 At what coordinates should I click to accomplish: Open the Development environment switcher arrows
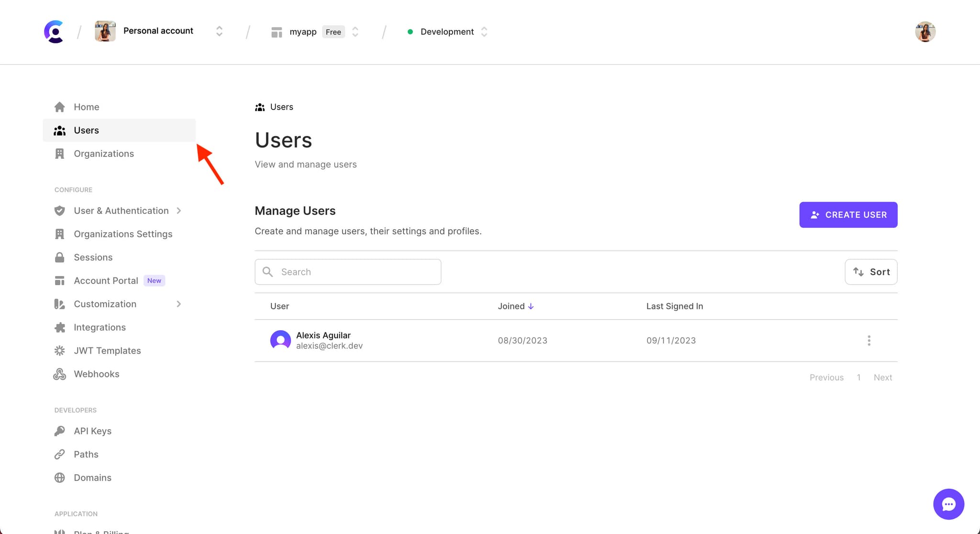coord(484,32)
